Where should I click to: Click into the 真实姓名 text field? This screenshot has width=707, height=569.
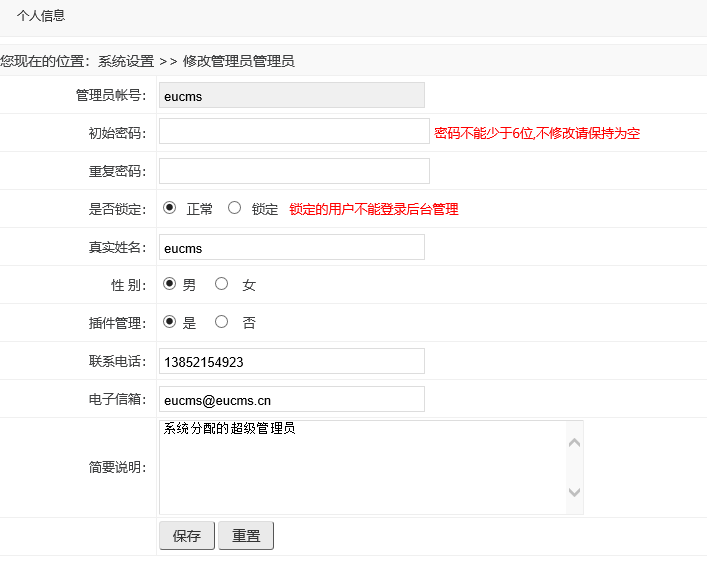[x=291, y=247]
